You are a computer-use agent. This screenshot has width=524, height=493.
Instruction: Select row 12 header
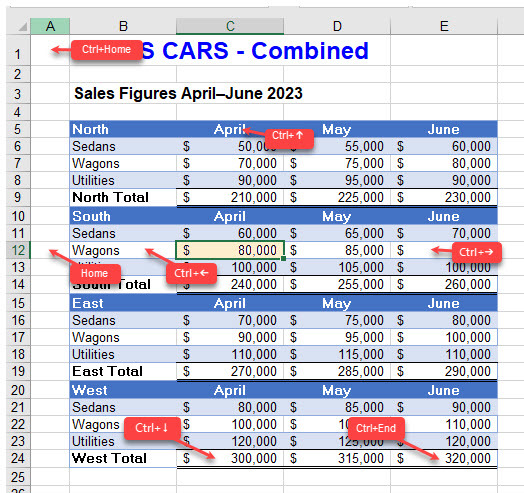point(18,250)
